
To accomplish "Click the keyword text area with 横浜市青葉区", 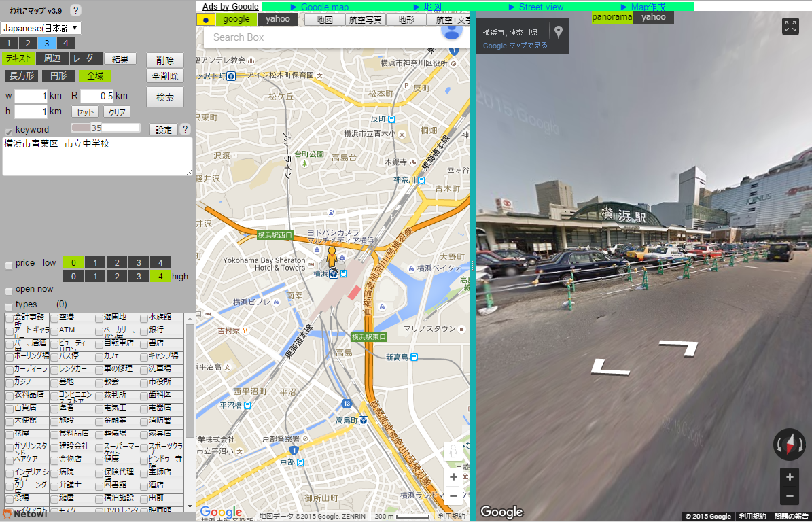I will (97, 156).
